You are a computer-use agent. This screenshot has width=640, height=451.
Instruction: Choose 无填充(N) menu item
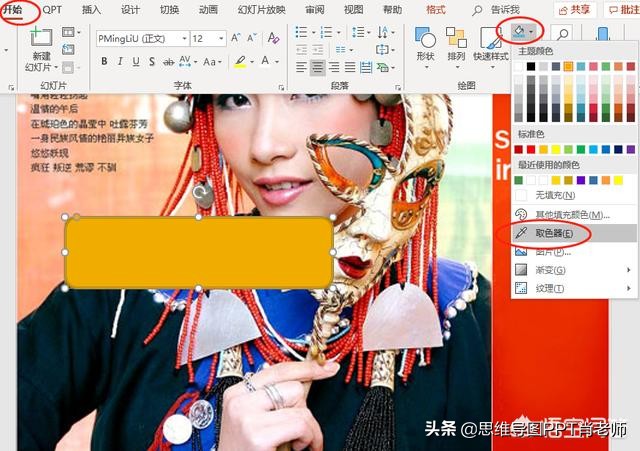[573, 195]
